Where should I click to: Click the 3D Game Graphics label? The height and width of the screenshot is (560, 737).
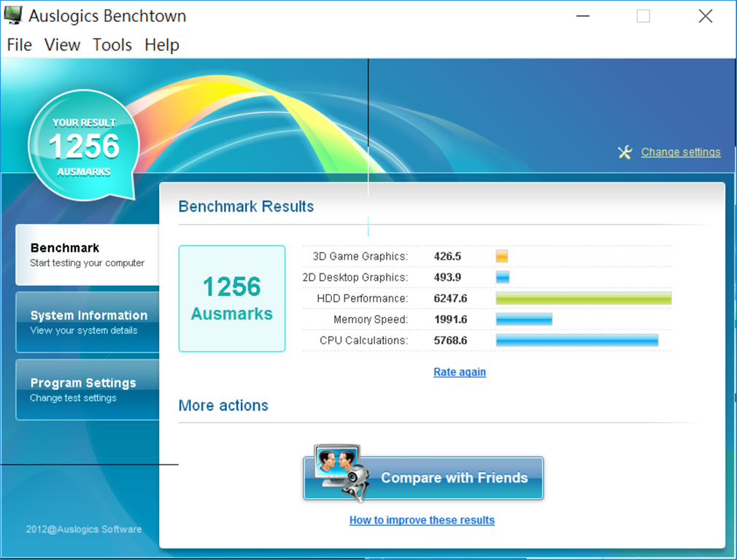[x=360, y=257]
